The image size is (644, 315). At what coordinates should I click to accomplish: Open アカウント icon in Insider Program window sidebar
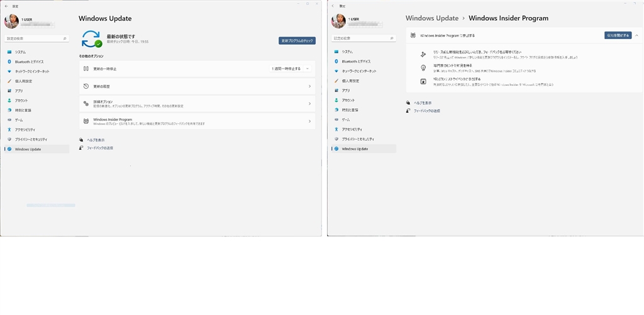click(336, 100)
